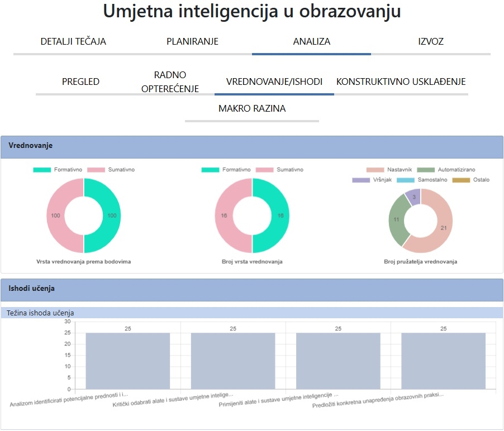Click the bar for 'Predložiti konkretna unapređenja' outcome
This screenshot has height=431, width=504.
click(x=443, y=361)
